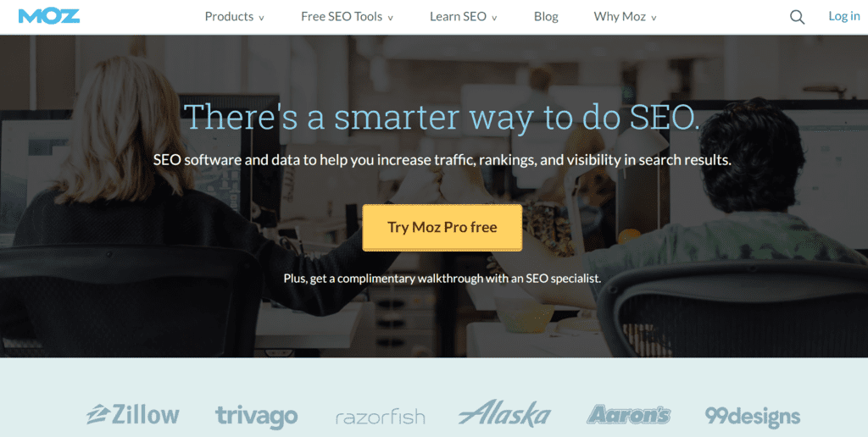This screenshot has height=437, width=868.
Task: Select the razorfish customer logo
Action: (x=381, y=417)
